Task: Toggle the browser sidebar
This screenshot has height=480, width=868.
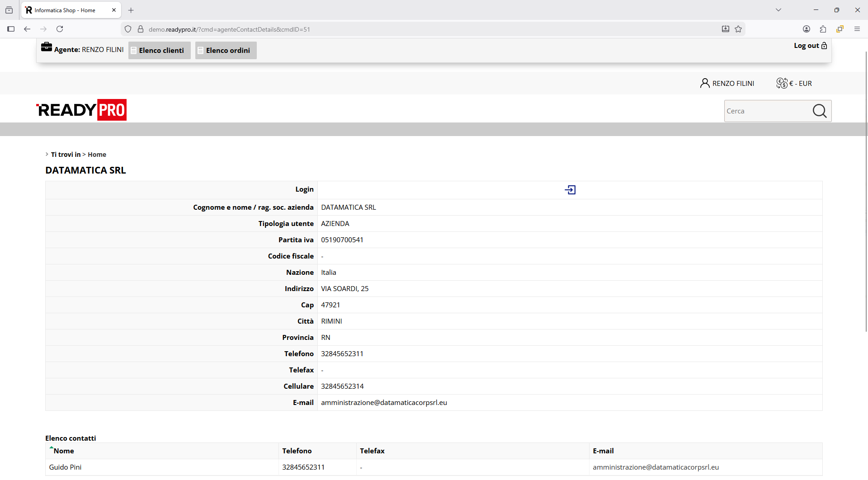Action: 11,29
